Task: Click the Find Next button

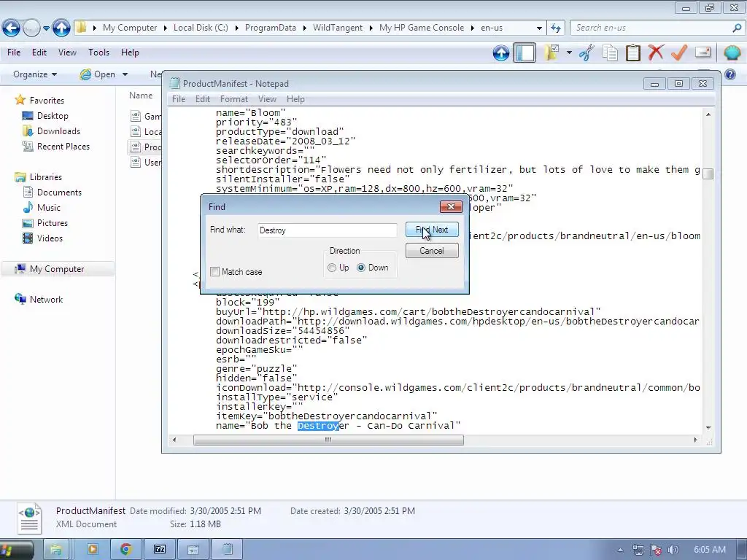Action: point(432,230)
